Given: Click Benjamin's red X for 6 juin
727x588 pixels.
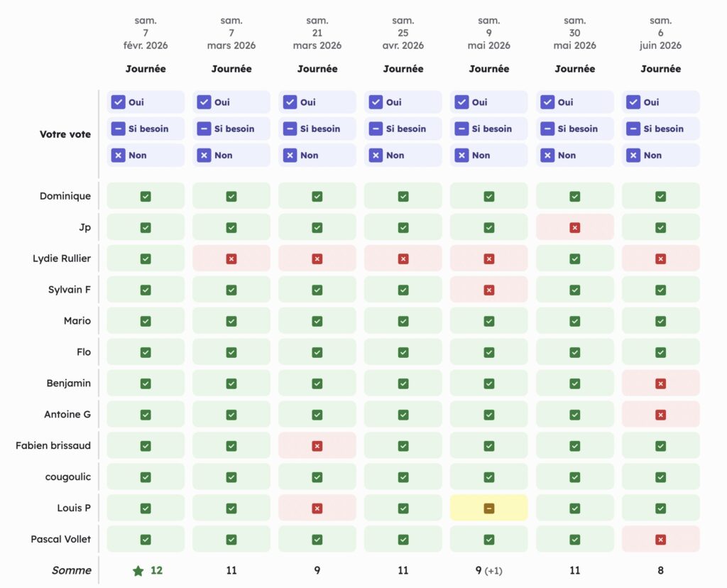Looking at the screenshot, I should click(661, 384).
